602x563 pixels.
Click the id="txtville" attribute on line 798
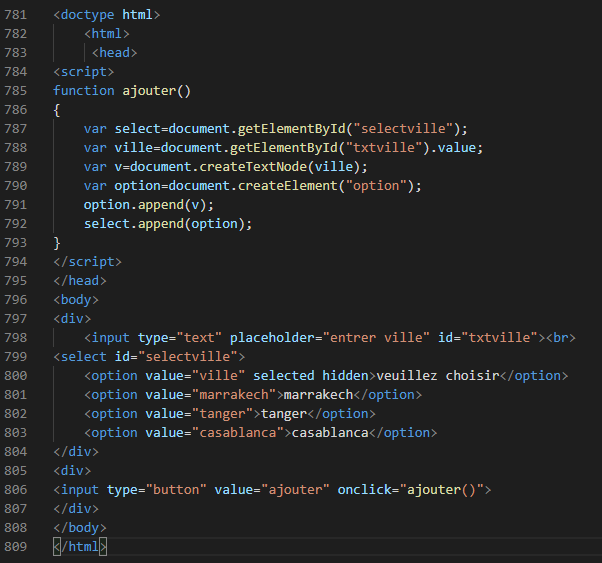pyautogui.click(x=488, y=338)
